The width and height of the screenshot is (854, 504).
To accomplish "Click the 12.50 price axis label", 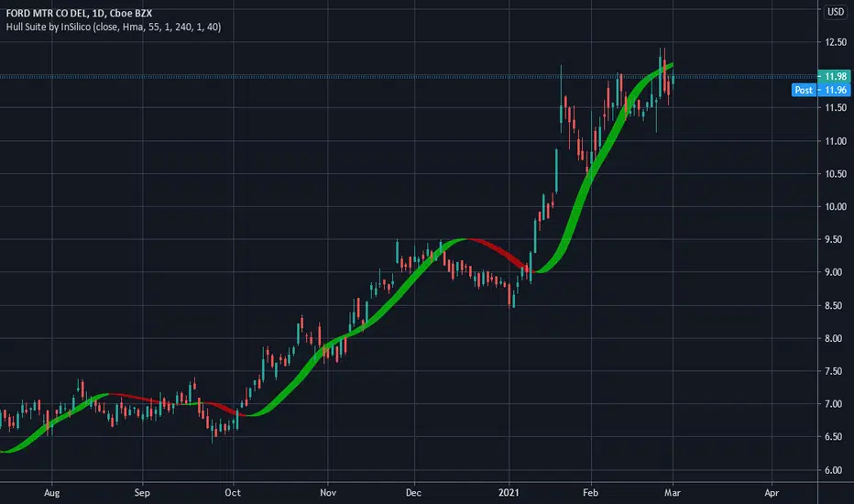I will [836, 42].
